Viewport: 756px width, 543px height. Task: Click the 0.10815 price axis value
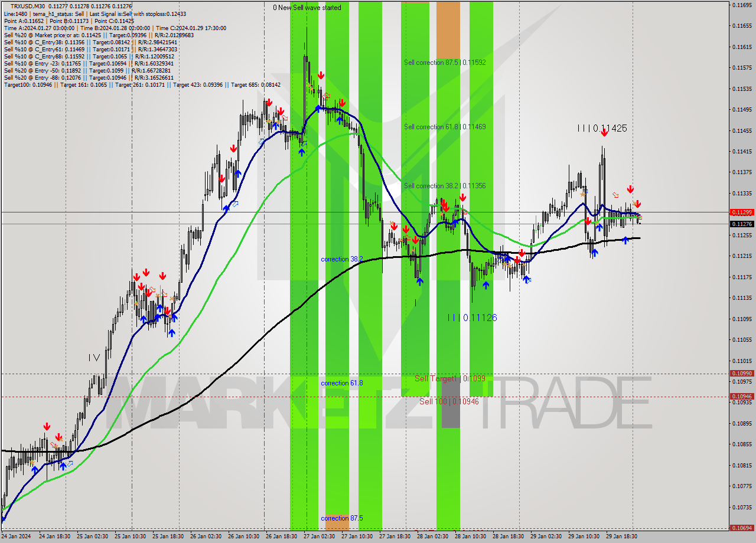point(741,465)
